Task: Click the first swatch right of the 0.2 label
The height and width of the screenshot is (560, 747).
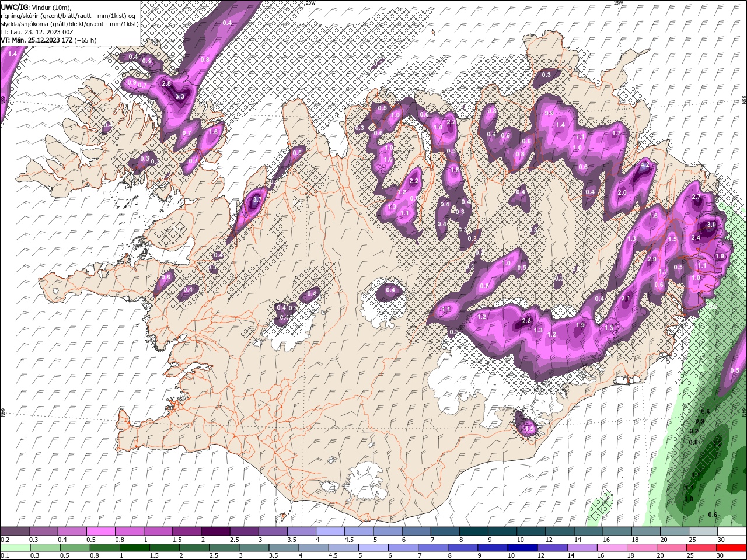Action: 15,531
